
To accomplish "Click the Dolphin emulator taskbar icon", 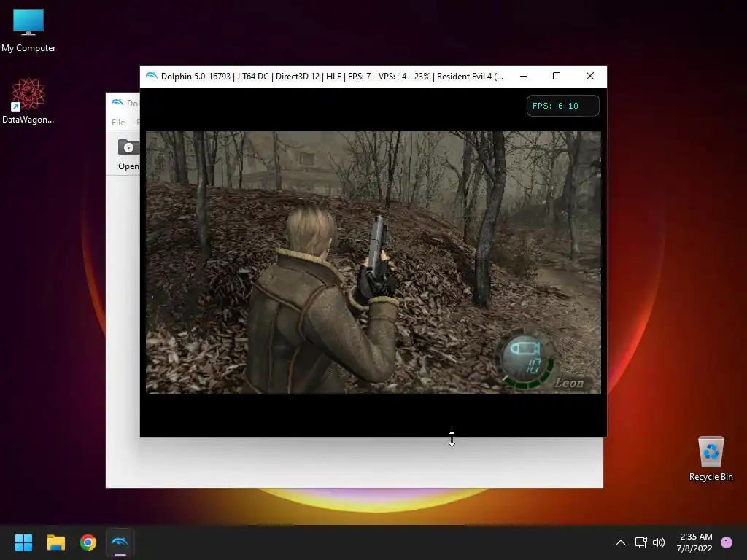I will tap(120, 542).
